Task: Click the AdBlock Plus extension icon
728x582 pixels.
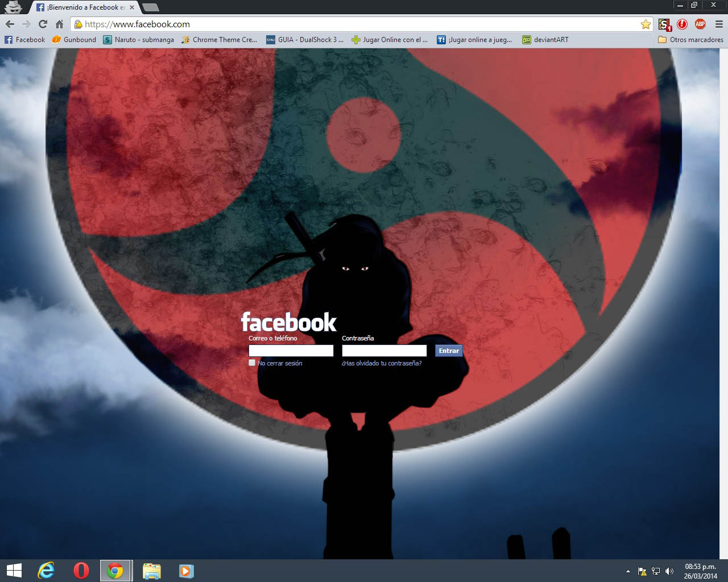Action: click(700, 24)
